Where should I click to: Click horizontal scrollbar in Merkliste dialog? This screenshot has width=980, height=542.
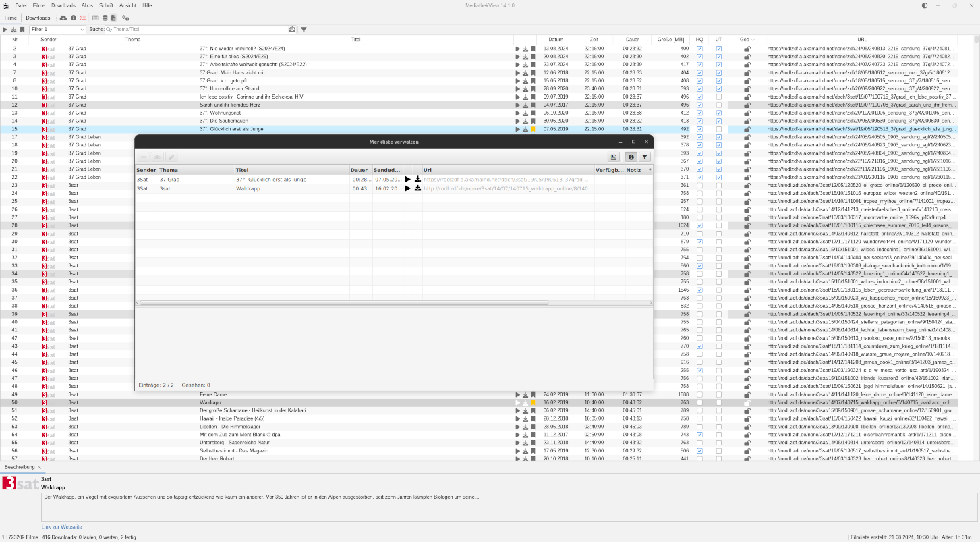point(344,303)
